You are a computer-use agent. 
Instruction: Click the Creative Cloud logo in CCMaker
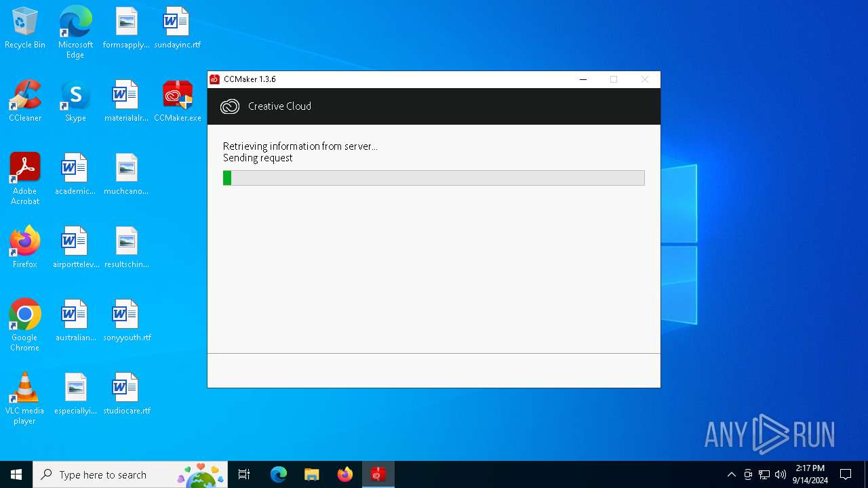(230, 106)
